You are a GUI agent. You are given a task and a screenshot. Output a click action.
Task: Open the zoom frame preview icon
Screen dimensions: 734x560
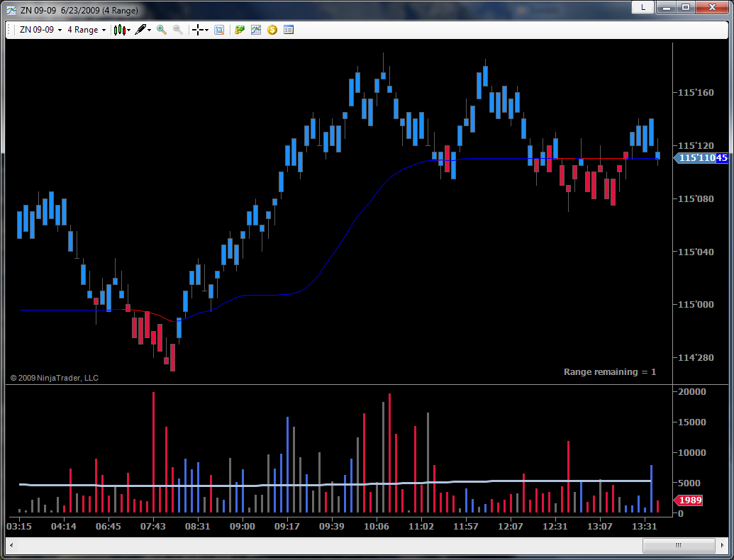[x=219, y=30]
